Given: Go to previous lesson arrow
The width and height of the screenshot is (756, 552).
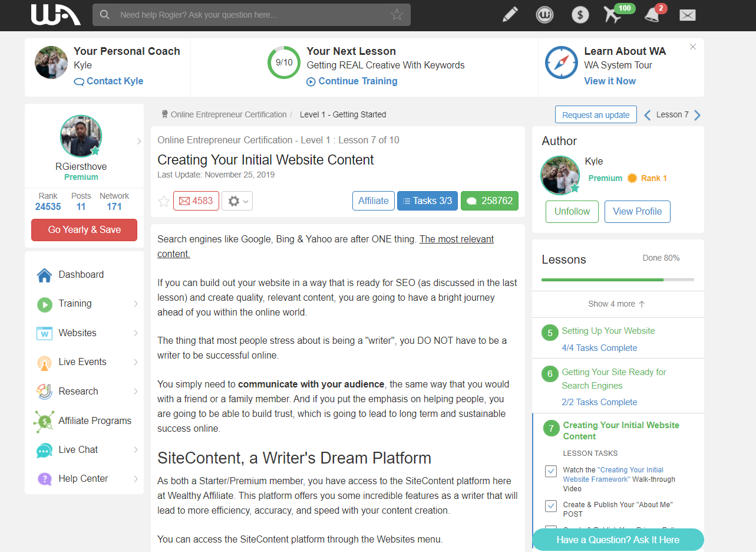Looking at the screenshot, I should click(x=647, y=115).
